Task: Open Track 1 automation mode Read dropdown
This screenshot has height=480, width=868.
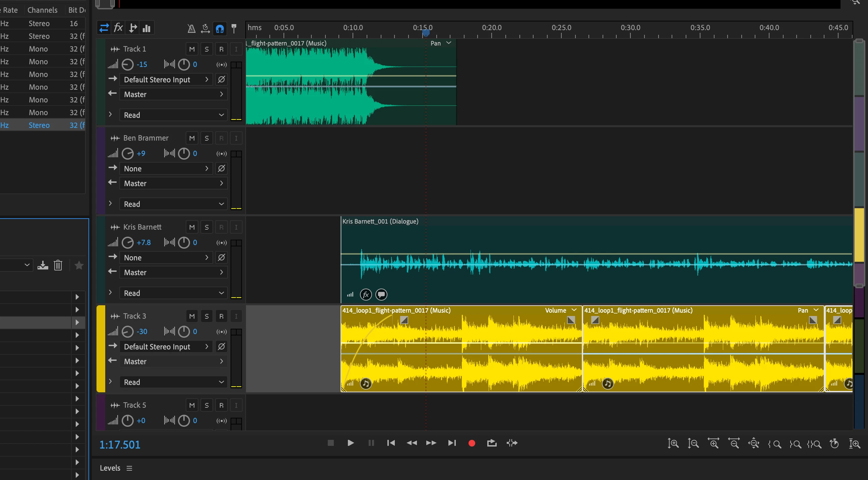Action: [x=173, y=115]
